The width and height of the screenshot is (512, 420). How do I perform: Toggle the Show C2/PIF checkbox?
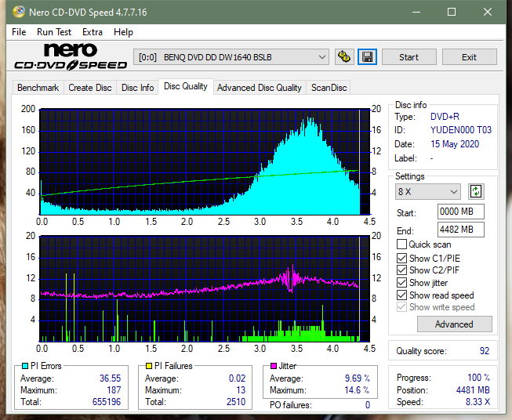pyautogui.click(x=401, y=270)
